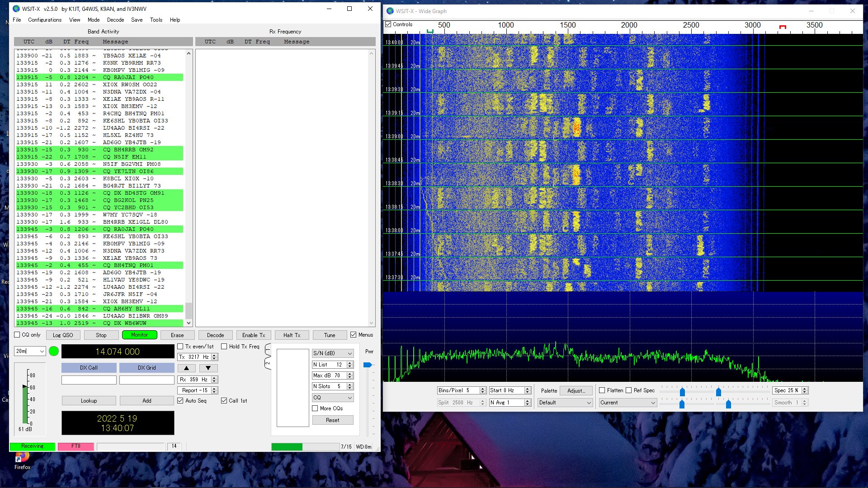868x488 pixels.
Task: Click the 14.074 000 dial frequency display
Action: (118, 352)
